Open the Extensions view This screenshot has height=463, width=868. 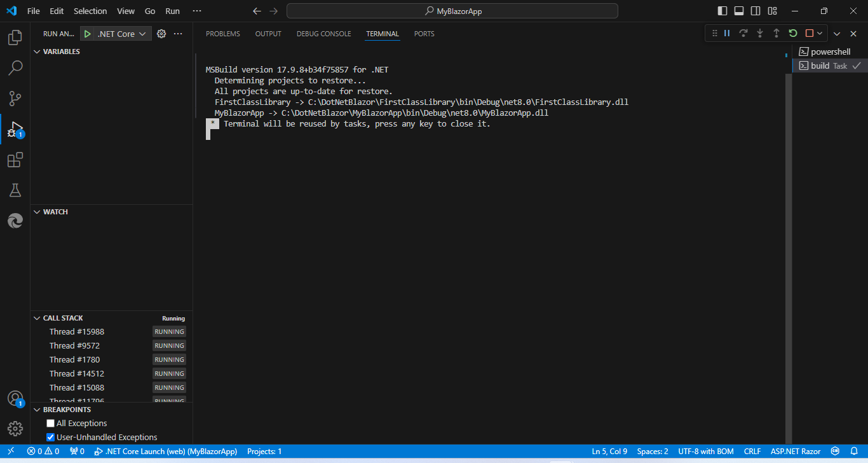coord(15,160)
